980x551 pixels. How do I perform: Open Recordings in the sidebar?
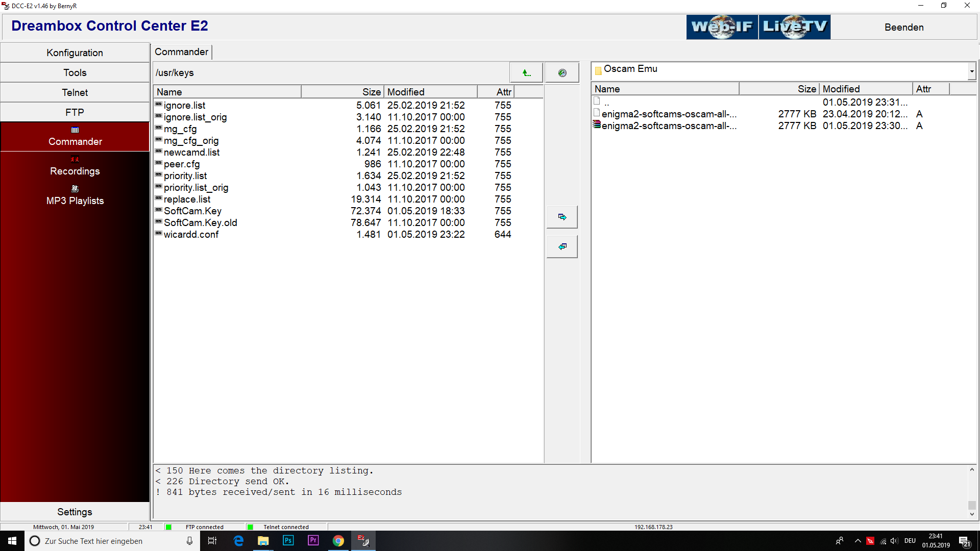click(x=75, y=166)
